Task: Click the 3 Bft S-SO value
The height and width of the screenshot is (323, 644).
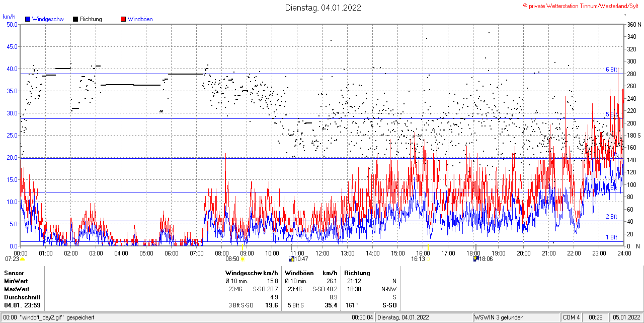Action: coord(241,305)
